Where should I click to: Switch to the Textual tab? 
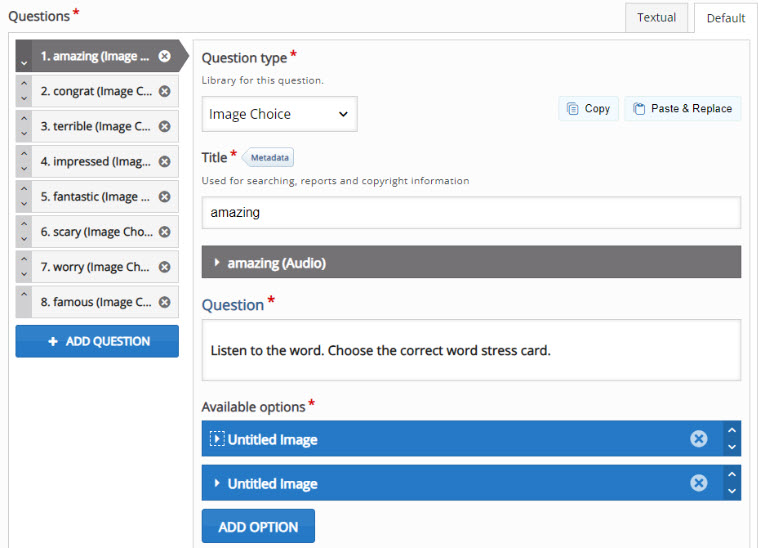click(x=656, y=17)
